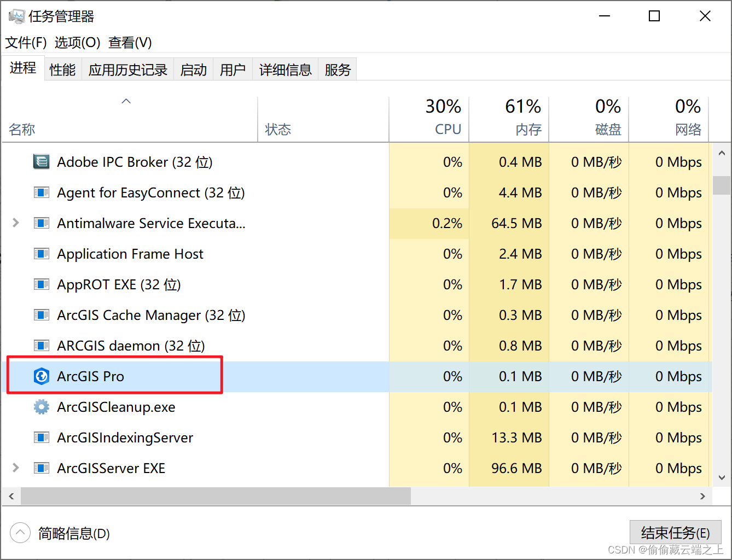Screen dimensions: 732x560
Task: Click the vertical scrollbar down arrow
Action: 722,477
